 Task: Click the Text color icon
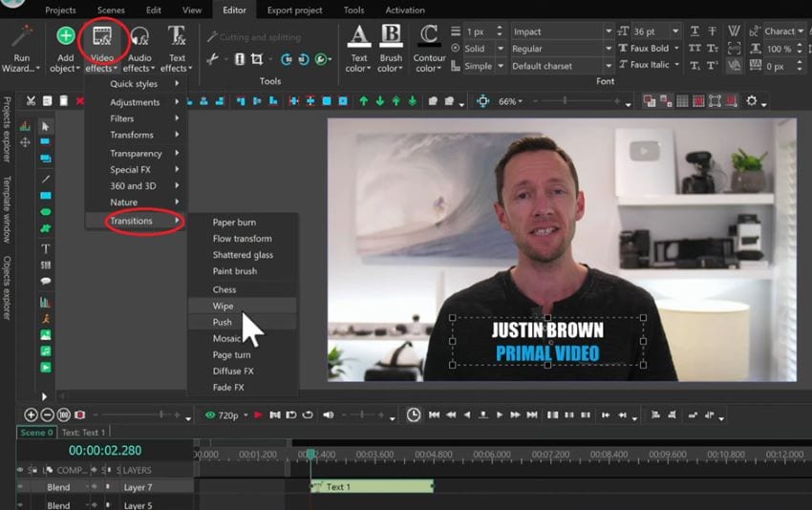point(358,36)
